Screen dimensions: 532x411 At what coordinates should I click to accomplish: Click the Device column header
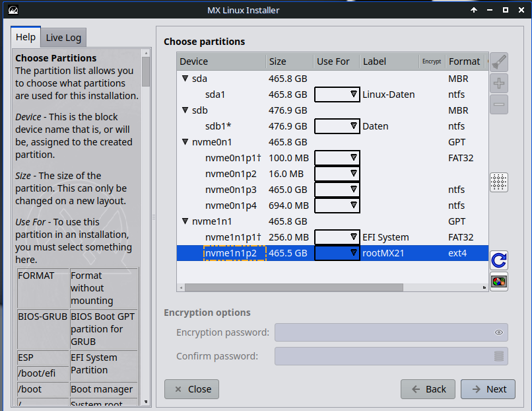pyautogui.click(x=221, y=61)
